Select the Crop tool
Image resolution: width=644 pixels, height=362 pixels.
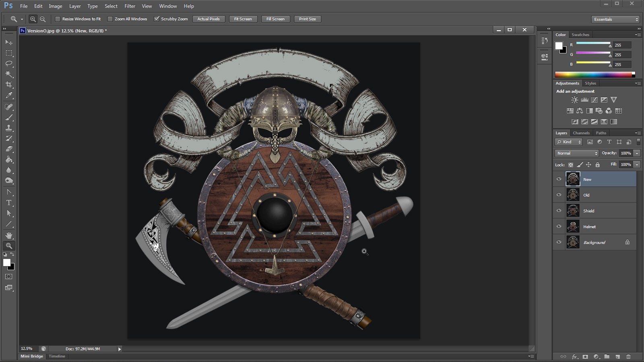(x=9, y=85)
